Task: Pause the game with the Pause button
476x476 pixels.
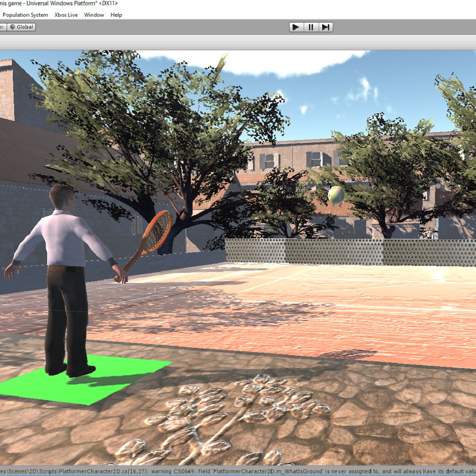Action: pos(311,27)
